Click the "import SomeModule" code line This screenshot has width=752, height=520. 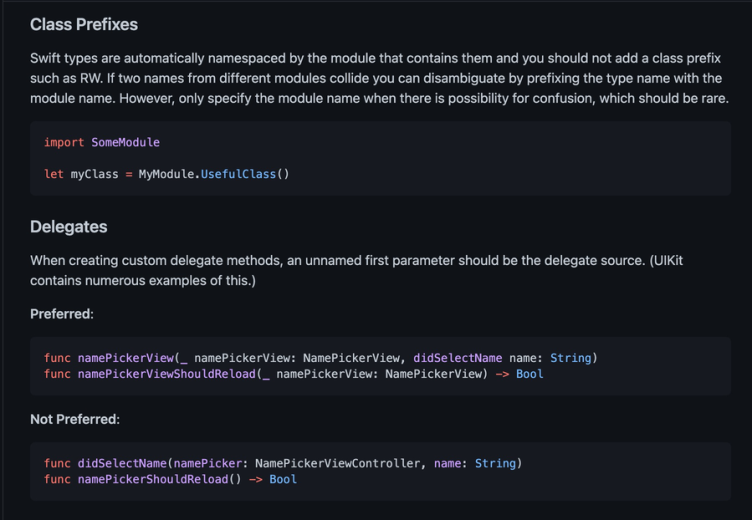(102, 143)
